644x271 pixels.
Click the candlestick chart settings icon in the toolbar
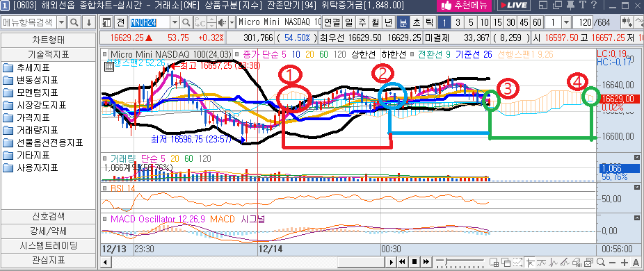click(x=627, y=22)
